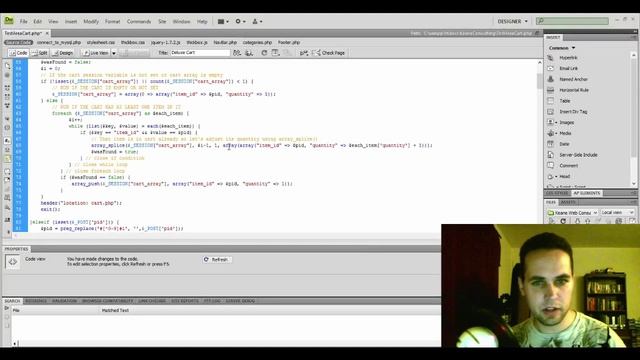Click the green Find play arrow icon
The height and width of the screenshot is (360, 640).
point(7,308)
